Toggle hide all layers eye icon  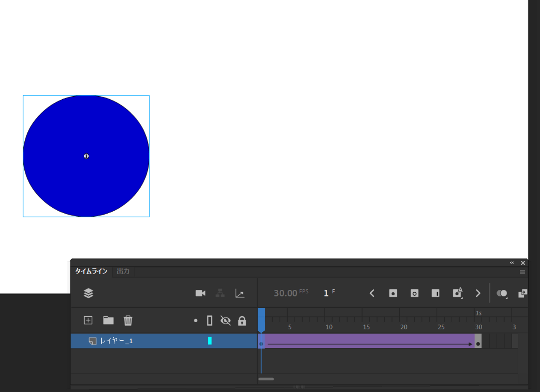click(x=225, y=321)
